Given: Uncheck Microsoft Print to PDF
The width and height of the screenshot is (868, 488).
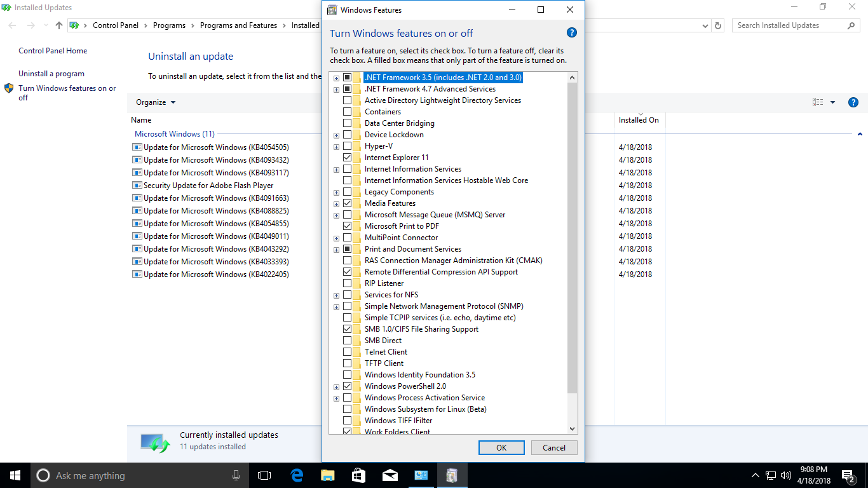Looking at the screenshot, I should [x=347, y=226].
